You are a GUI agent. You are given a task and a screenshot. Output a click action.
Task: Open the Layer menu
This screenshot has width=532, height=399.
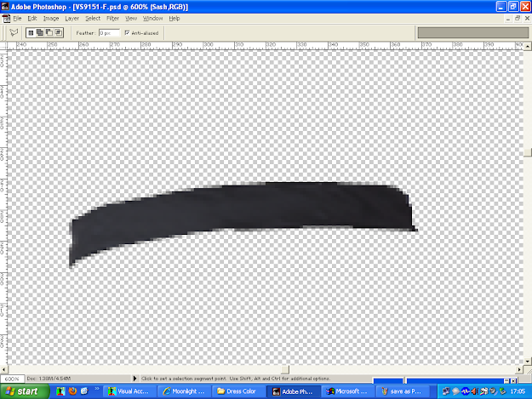[72, 19]
